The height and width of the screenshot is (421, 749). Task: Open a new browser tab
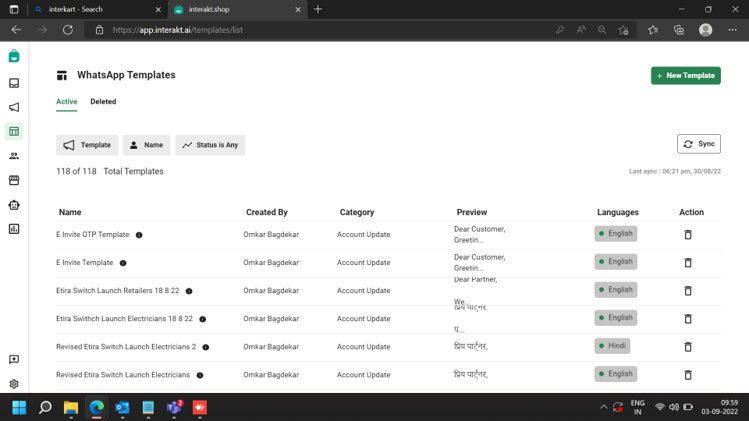click(318, 9)
